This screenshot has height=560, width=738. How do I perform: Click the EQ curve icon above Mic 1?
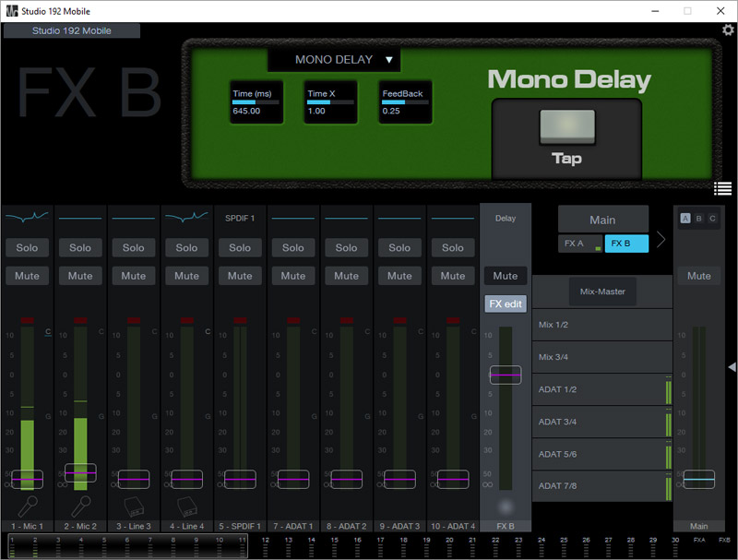(27, 218)
